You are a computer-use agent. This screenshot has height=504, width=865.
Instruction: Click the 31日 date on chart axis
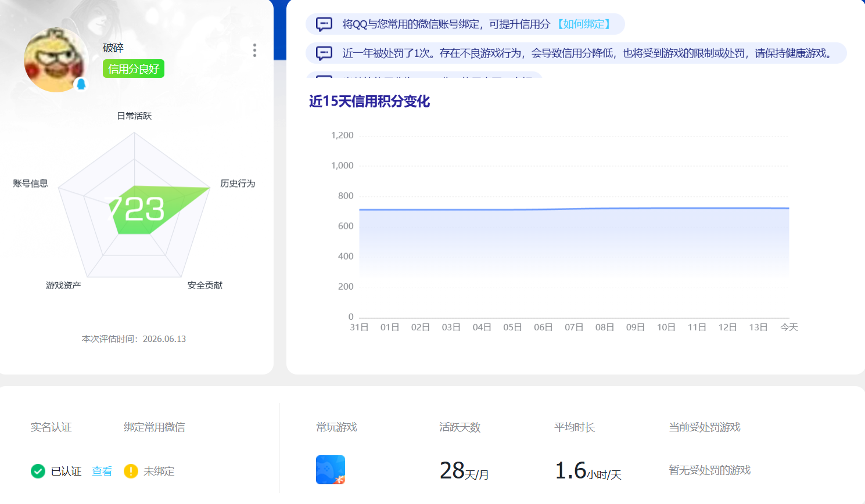click(359, 327)
